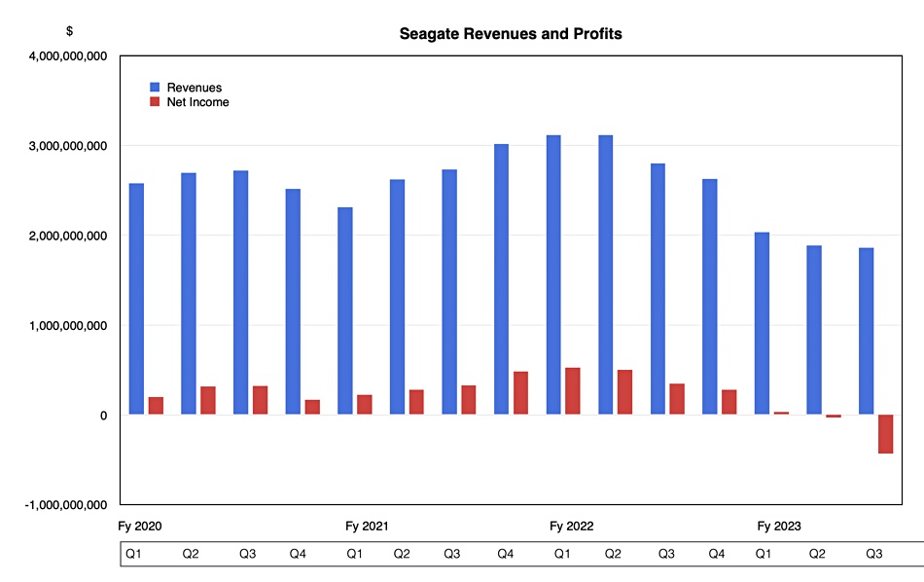Click the Fy 2021 Q2 net income bar

416,402
